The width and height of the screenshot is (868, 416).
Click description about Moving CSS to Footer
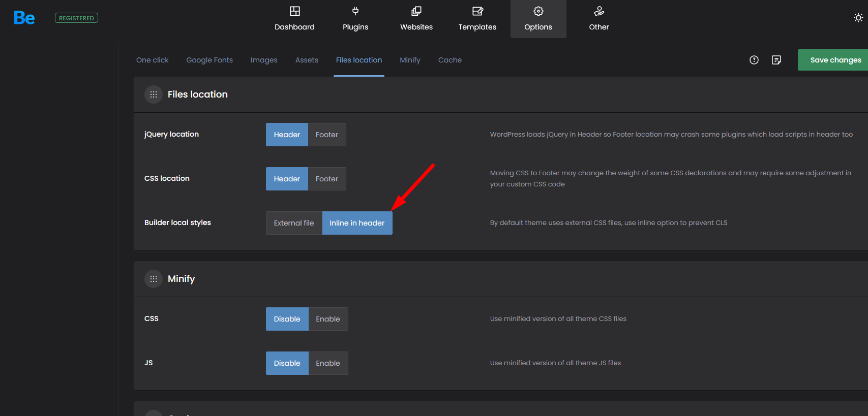point(670,179)
